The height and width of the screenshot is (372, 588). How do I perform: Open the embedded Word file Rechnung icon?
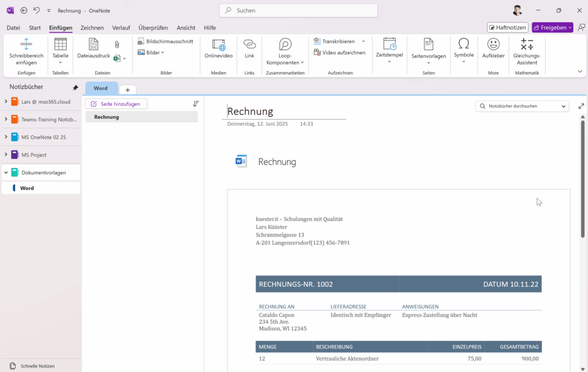pyautogui.click(x=241, y=161)
